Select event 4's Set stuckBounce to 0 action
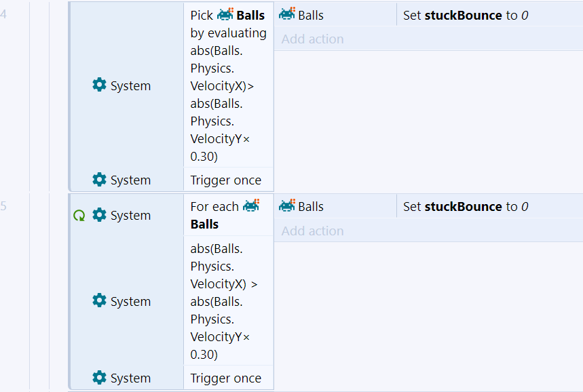Screen dimensions: 583x392 click(465, 15)
